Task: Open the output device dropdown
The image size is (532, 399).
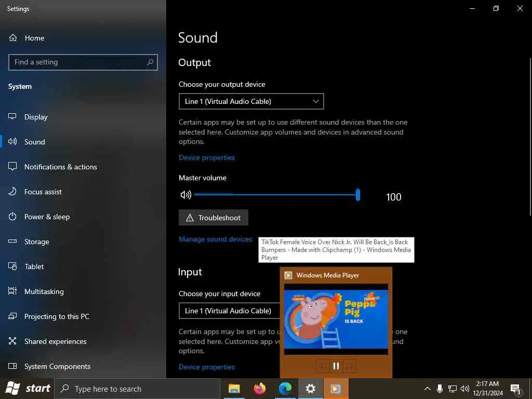Action: click(251, 101)
